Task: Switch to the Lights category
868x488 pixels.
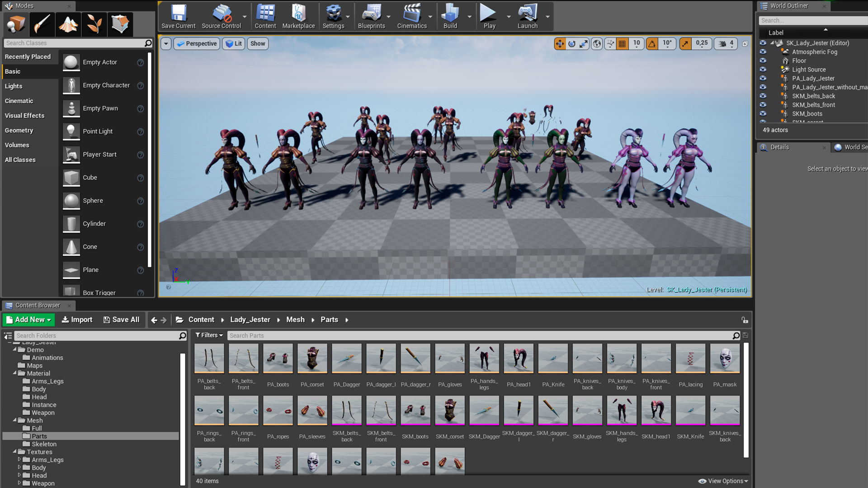Action: [x=14, y=86]
